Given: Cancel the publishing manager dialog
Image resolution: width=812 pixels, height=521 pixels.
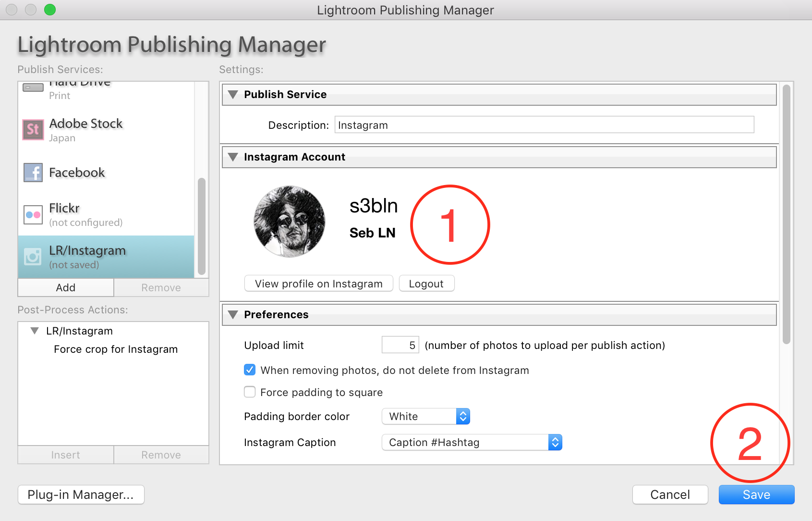Looking at the screenshot, I should point(670,495).
